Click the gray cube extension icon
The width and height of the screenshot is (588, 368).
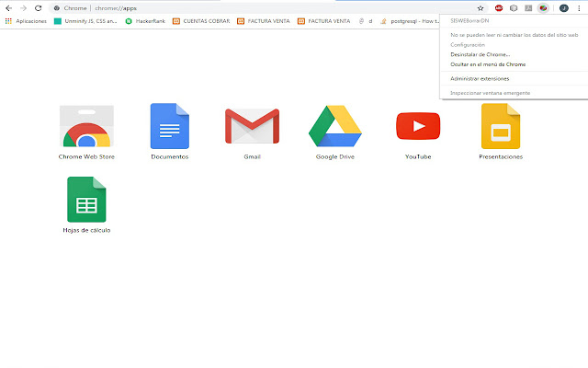[x=514, y=8]
